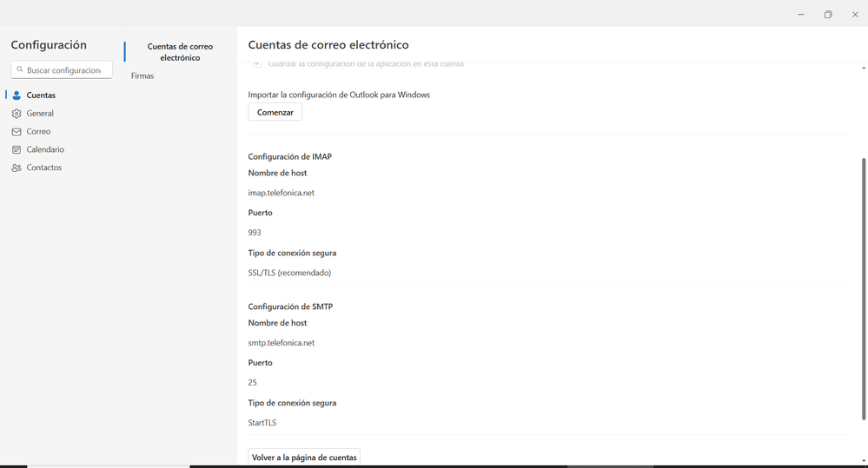Click the search magnifier icon
The height and width of the screenshot is (468, 868).
pos(20,69)
